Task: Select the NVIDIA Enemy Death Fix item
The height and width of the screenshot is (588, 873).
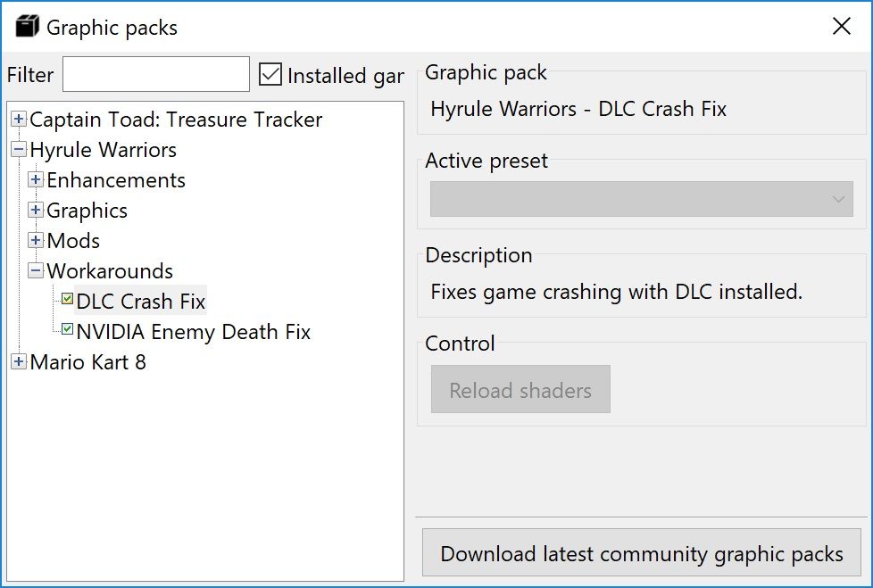Action: tap(193, 332)
